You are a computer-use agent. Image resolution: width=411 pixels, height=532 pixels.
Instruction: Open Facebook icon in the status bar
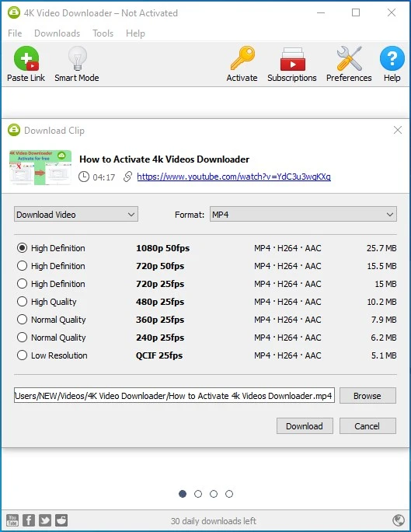click(x=29, y=520)
